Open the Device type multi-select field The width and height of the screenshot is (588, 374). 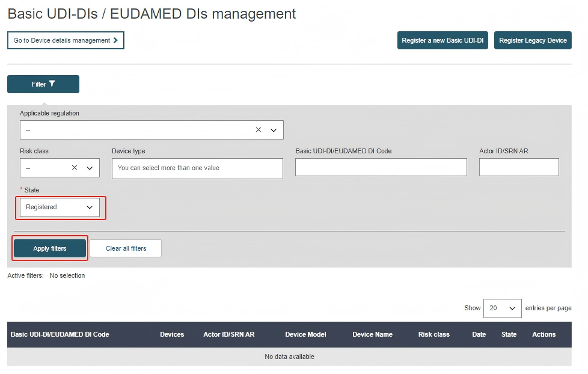click(197, 168)
